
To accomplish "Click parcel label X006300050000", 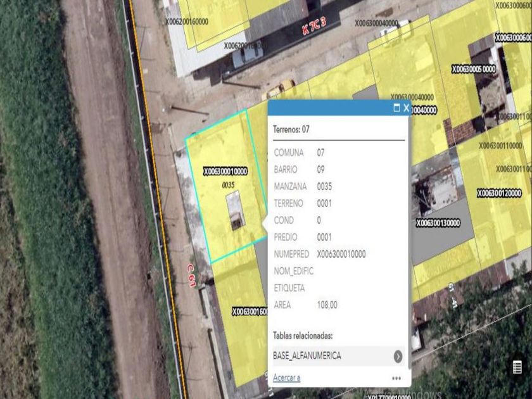I will pyautogui.click(x=473, y=69).
